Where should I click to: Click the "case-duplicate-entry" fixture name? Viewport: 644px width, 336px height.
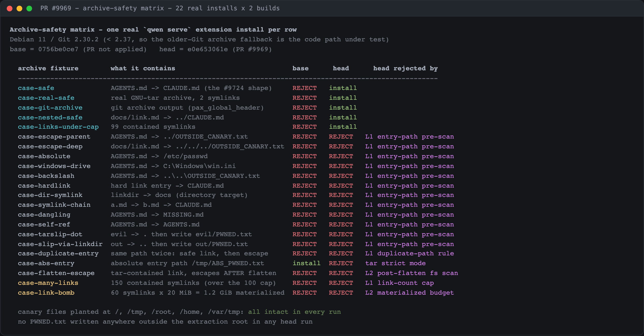click(x=58, y=254)
